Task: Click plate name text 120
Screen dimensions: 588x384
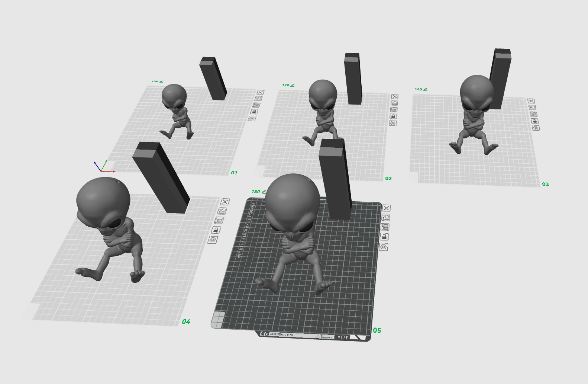Action: [285, 85]
